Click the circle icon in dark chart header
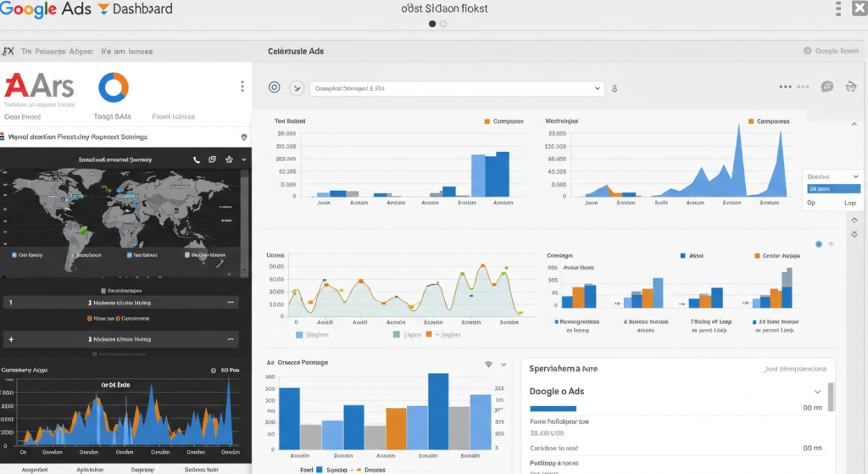The image size is (868, 474). point(213,371)
